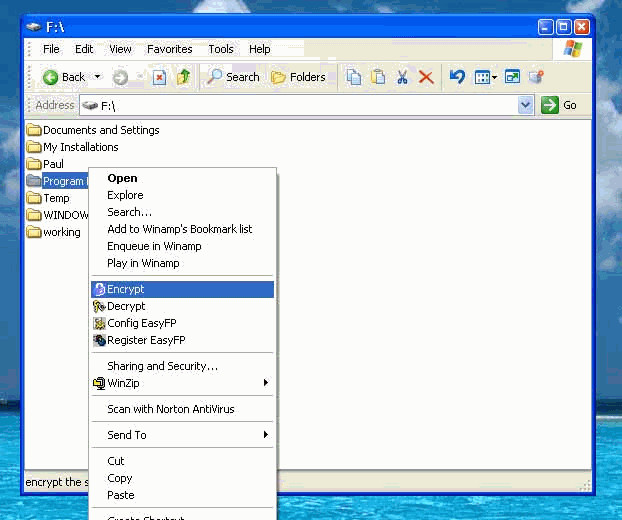This screenshot has width=622, height=520.
Task: Choose Decrypt from the context menu
Action: tap(182, 306)
